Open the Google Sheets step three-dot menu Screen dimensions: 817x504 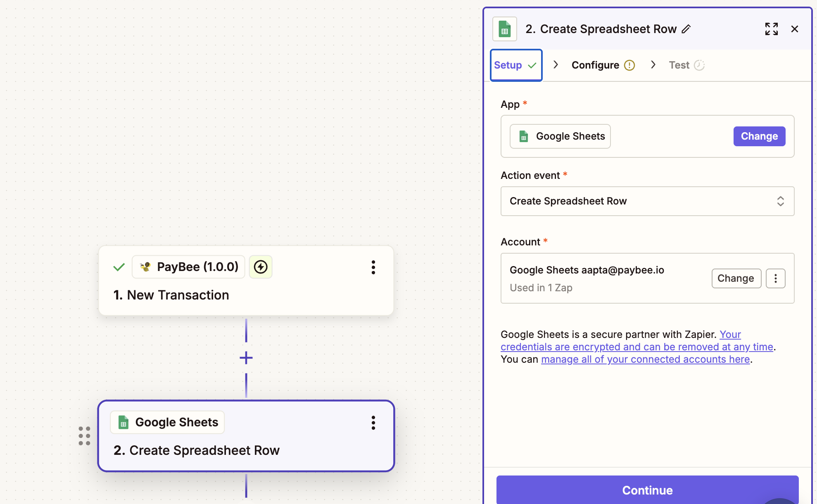pos(373,423)
